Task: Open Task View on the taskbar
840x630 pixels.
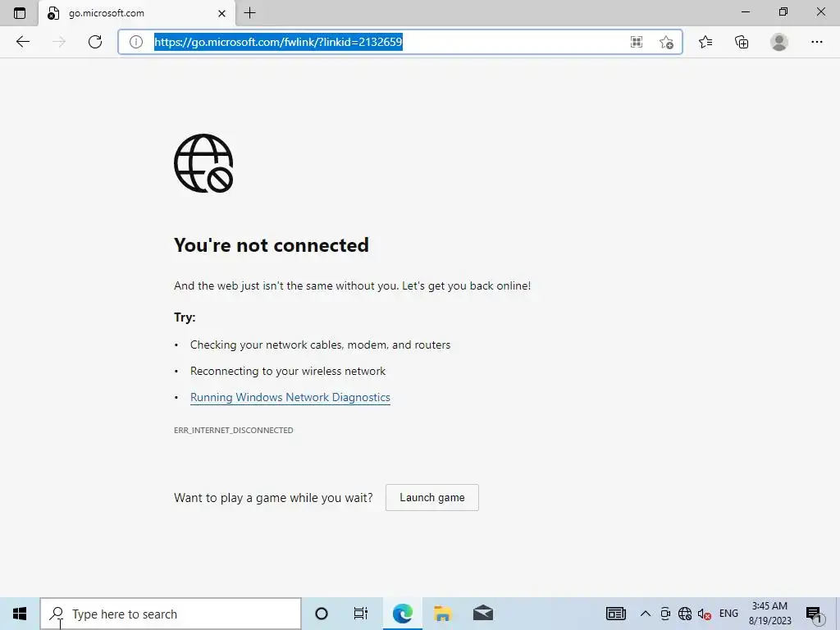Action: [361, 614]
